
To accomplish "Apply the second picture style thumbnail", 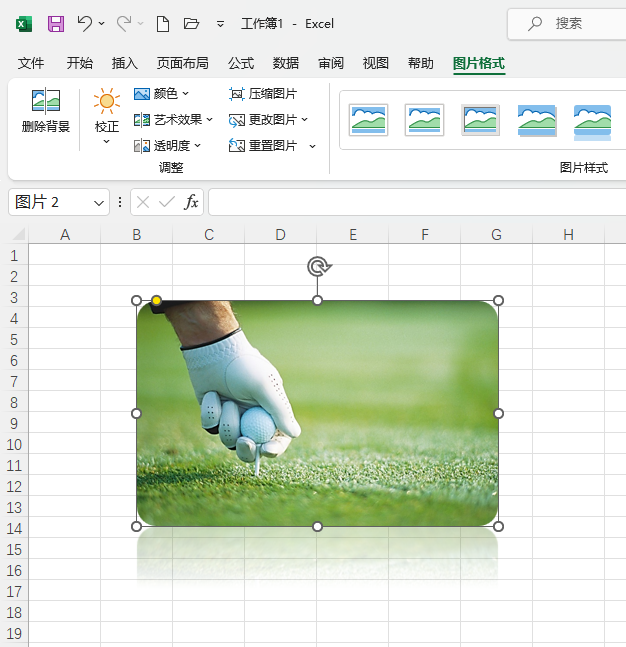I will 425,120.
